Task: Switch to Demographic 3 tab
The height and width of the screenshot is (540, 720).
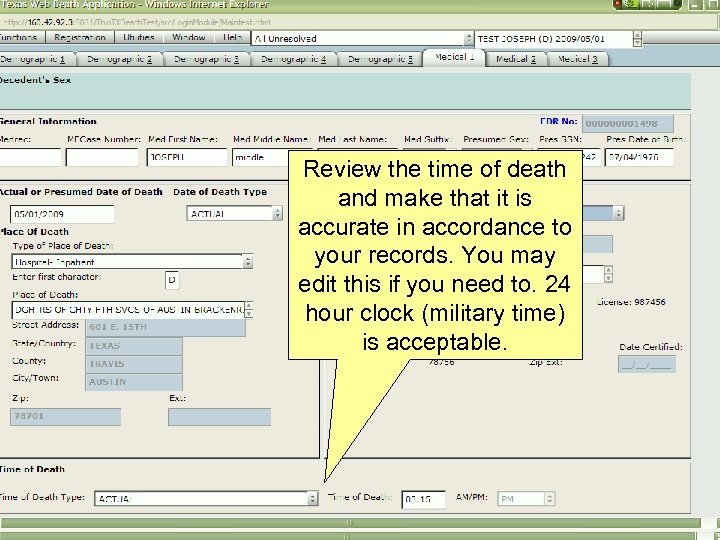Action: (206, 59)
